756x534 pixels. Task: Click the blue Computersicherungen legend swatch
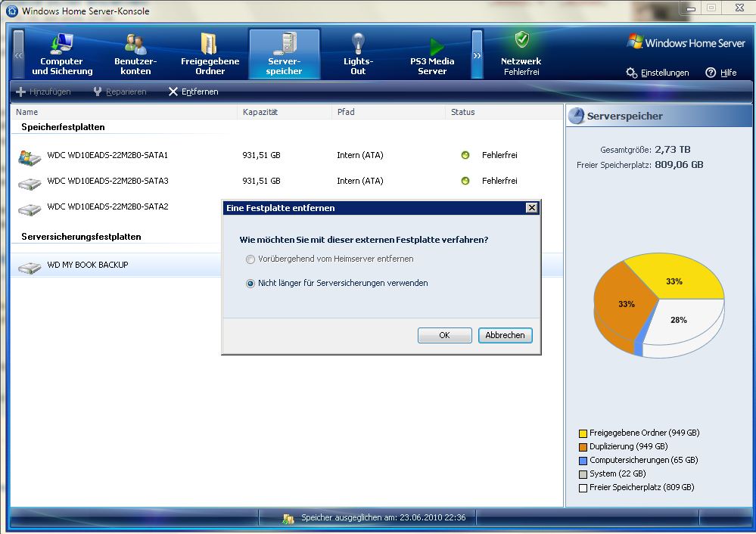pos(583,461)
